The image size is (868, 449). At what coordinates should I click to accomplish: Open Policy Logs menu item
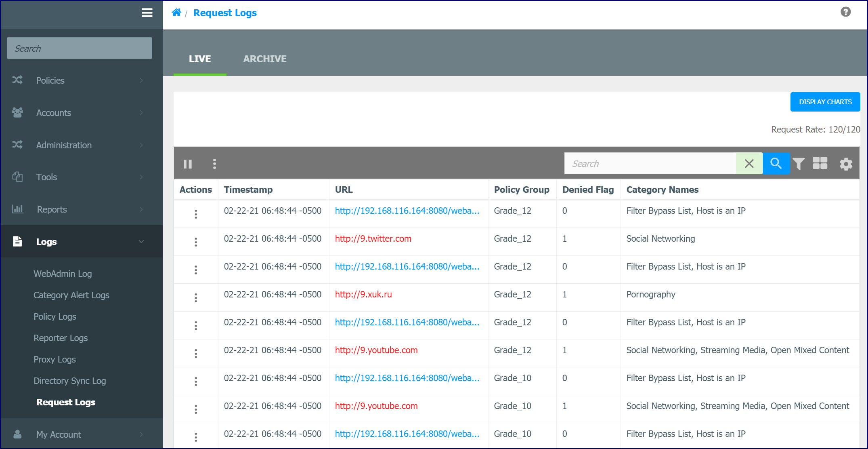pos(55,316)
